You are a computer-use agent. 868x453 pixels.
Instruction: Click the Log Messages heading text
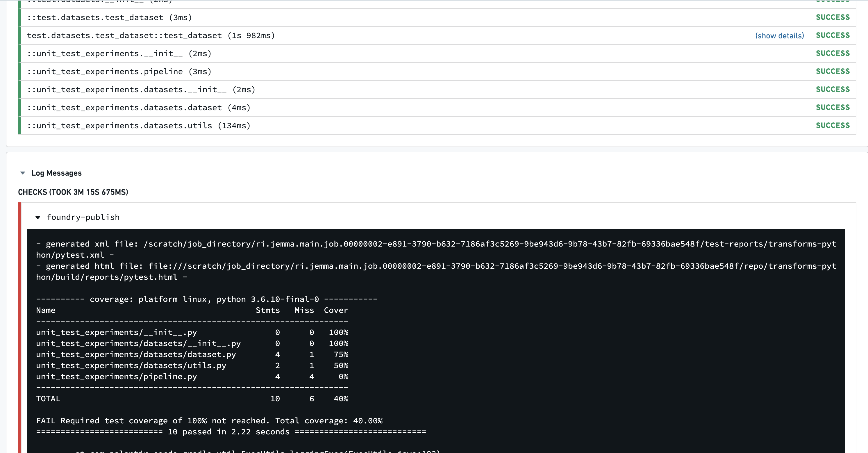pos(56,173)
